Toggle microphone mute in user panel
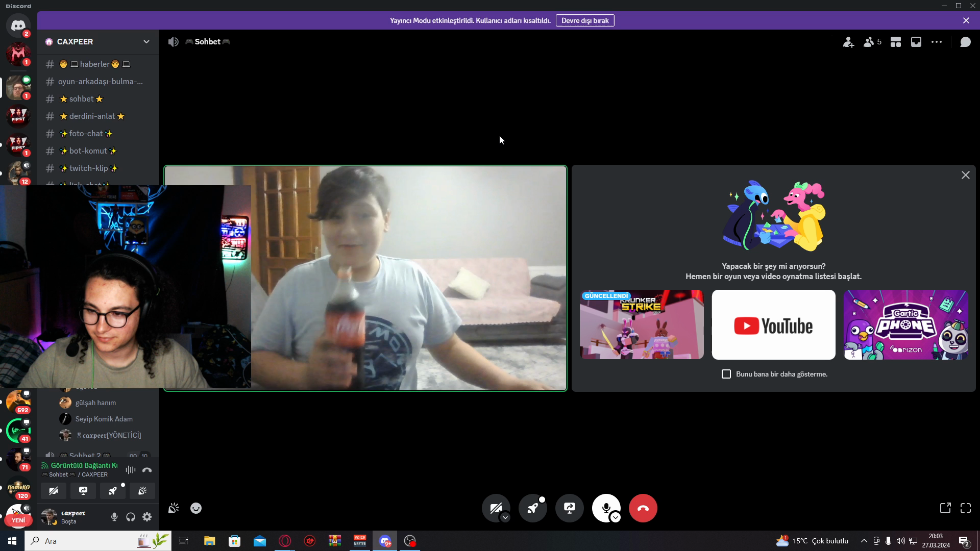Viewport: 980px width, 551px height. pos(114,517)
